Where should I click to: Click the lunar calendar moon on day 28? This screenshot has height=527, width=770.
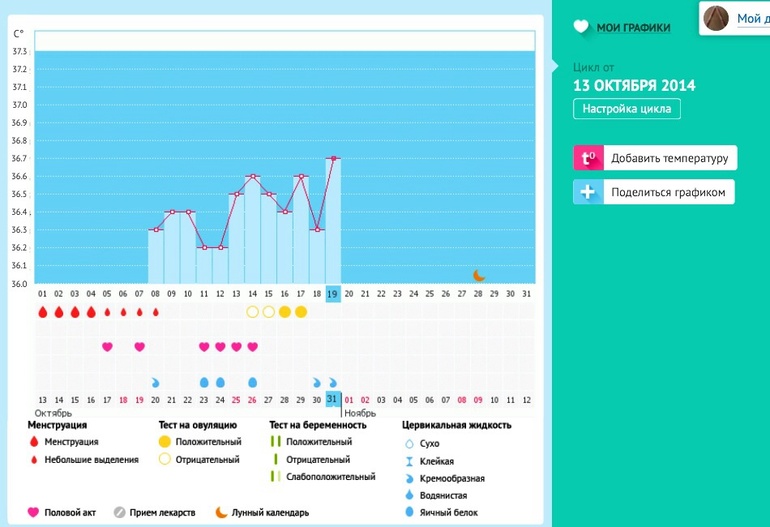point(479,275)
